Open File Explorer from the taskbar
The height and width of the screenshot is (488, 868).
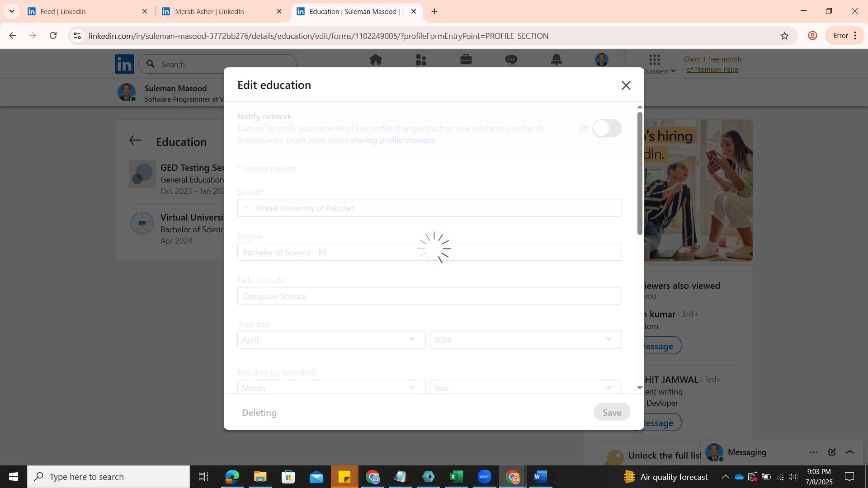click(x=260, y=477)
